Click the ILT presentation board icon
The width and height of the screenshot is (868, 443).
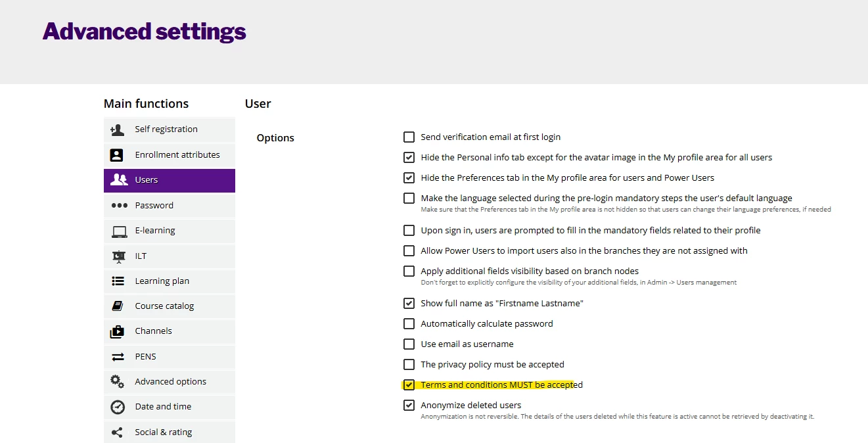[118, 256]
